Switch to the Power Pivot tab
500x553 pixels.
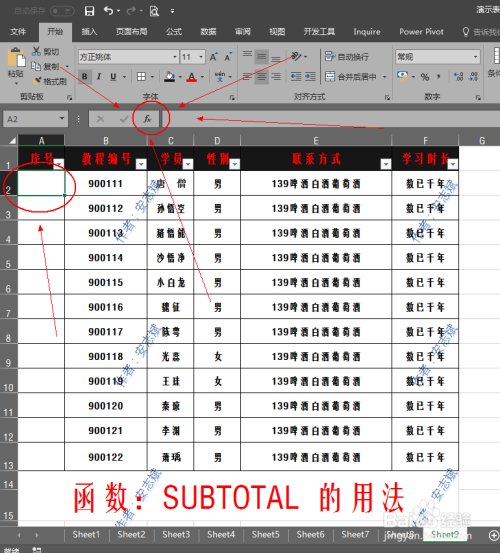coord(421,32)
